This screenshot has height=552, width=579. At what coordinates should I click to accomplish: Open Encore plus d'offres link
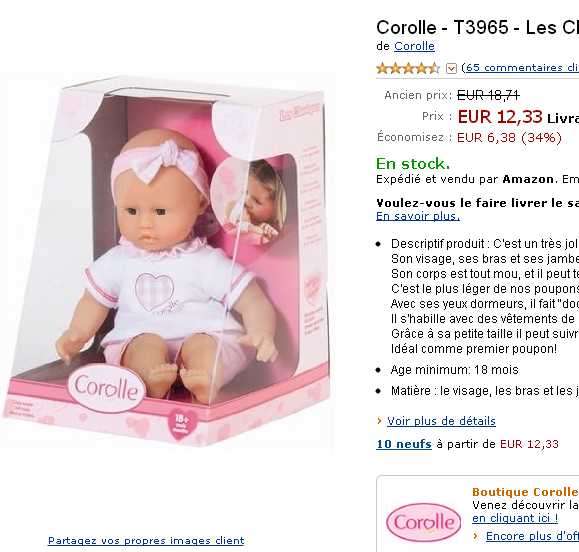coord(532,536)
